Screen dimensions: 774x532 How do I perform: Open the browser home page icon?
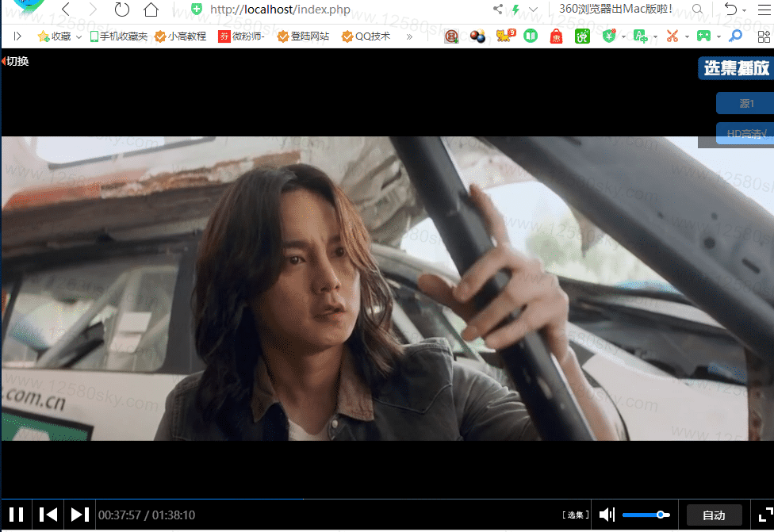(151, 9)
